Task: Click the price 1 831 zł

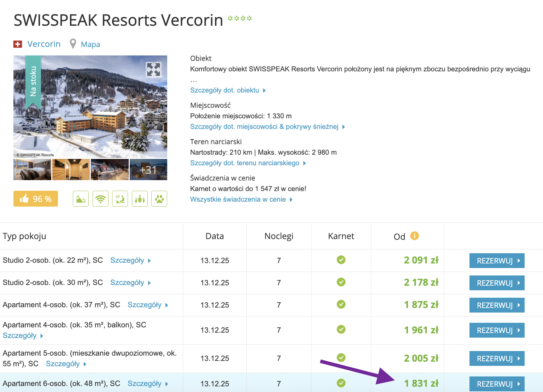Action: pos(421,384)
